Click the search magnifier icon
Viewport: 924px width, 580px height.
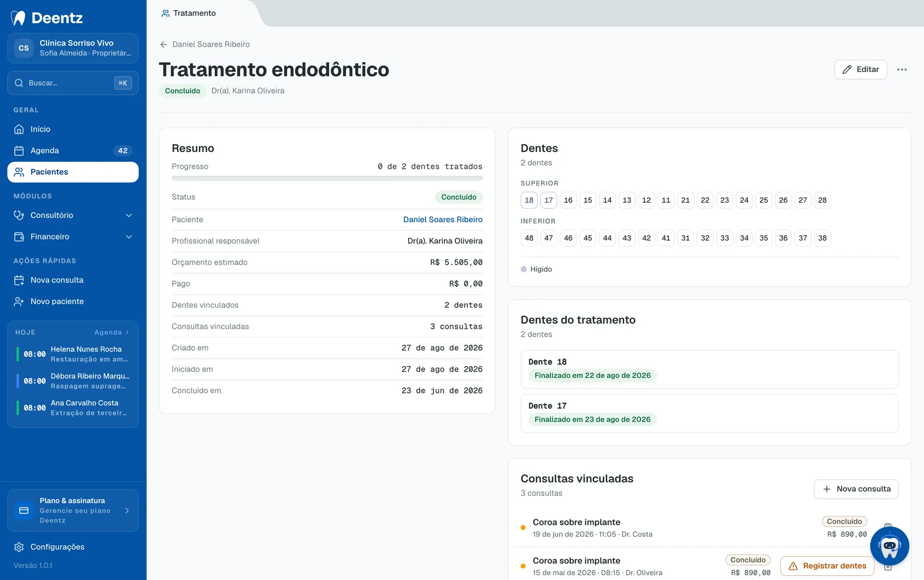coord(19,83)
